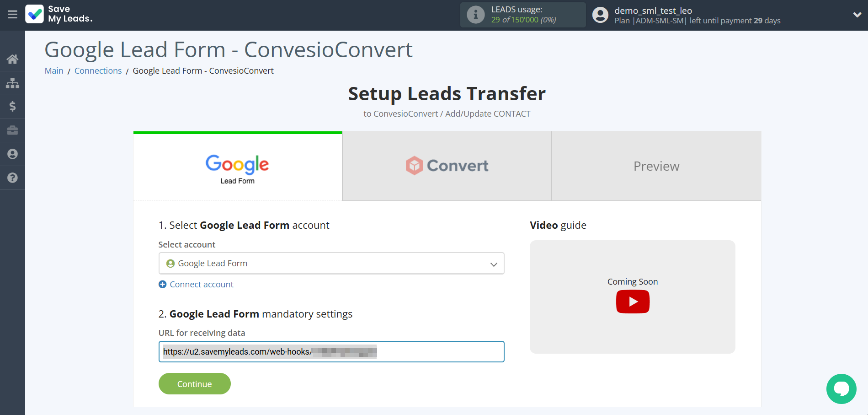Screen dimensions: 868x415
Task: Click the Setup Leads Transfer heading
Action: [447, 94]
